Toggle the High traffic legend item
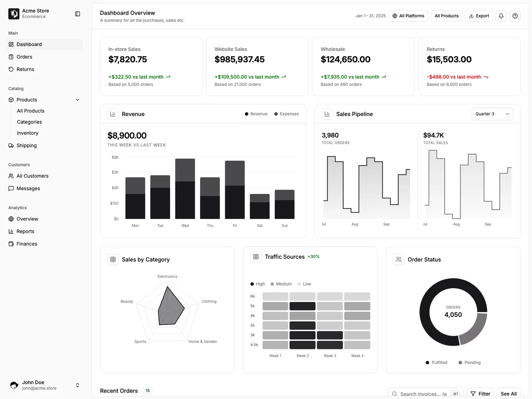The image size is (532, 399). (257, 284)
